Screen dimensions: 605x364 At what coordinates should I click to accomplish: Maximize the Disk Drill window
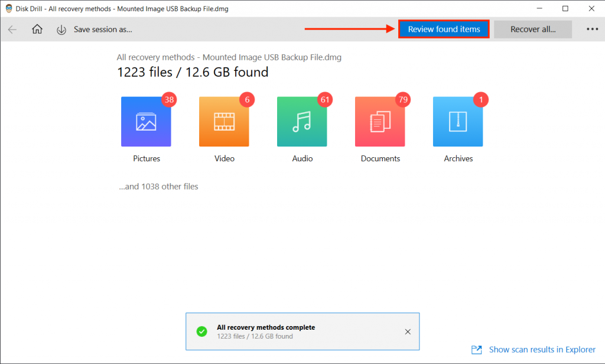[565, 8]
